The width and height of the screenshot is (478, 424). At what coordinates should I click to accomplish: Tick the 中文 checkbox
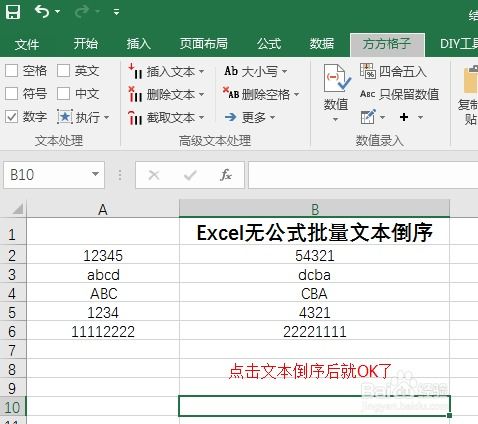tap(63, 94)
